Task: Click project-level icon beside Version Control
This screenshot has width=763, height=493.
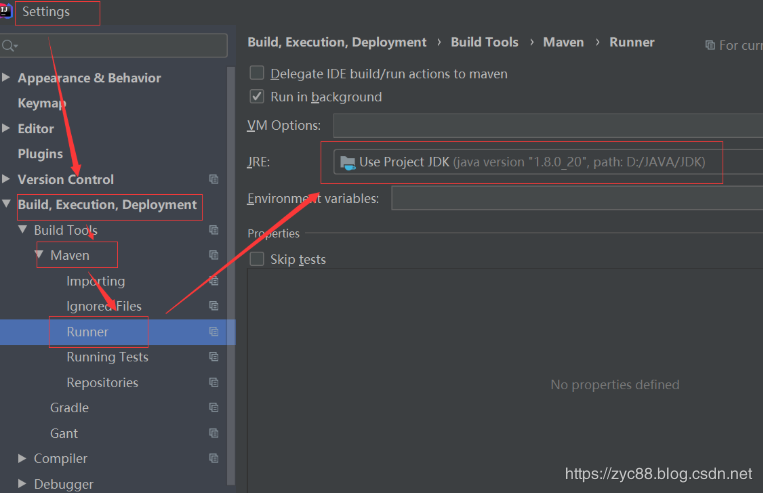Action: (213, 179)
